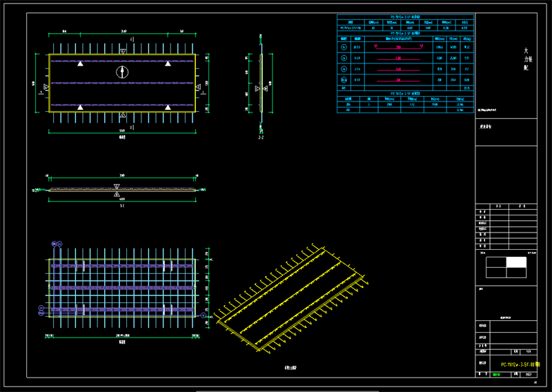Click the top-left empty quadrant of key plan
This screenshot has height=392, width=552.
[x=496, y=262]
